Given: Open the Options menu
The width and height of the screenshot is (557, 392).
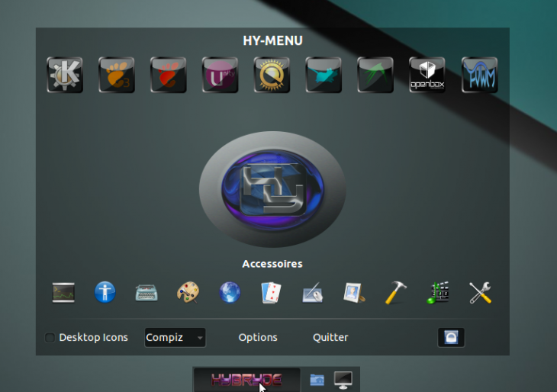Looking at the screenshot, I should coord(258,337).
